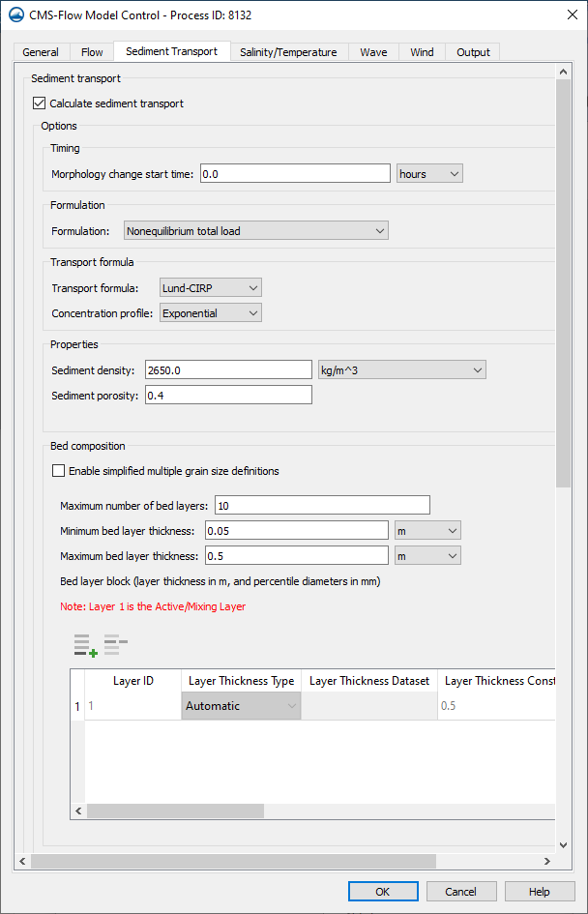The image size is (588, 914).
Task: Click the bed layer table horizontal scrollbar
Action: (175, 811)
